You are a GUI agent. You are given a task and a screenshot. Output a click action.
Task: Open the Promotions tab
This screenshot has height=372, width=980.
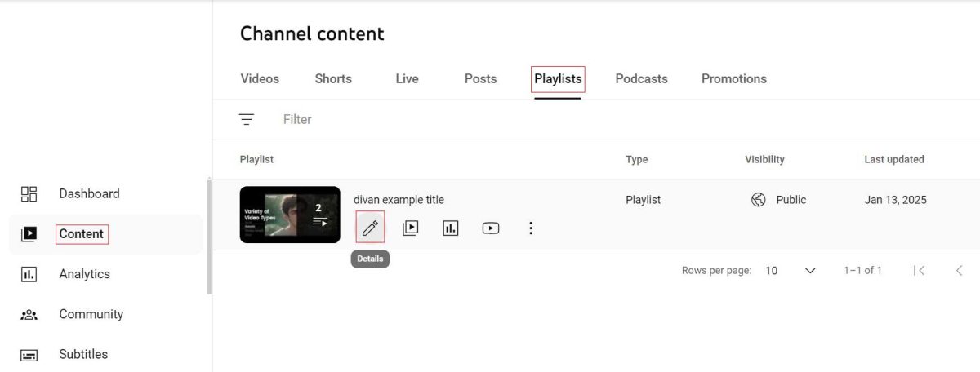tap(734, 79)
